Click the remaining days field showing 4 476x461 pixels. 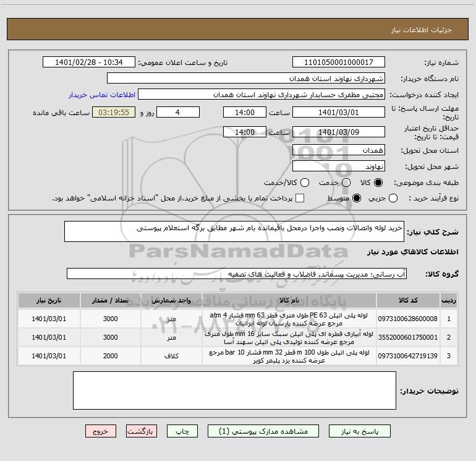(178, 112)
